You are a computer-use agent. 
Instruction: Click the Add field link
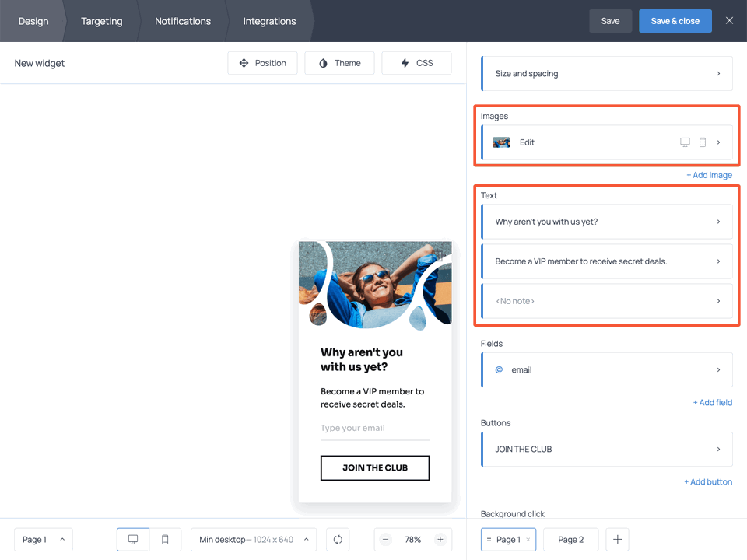coord(713,402)
